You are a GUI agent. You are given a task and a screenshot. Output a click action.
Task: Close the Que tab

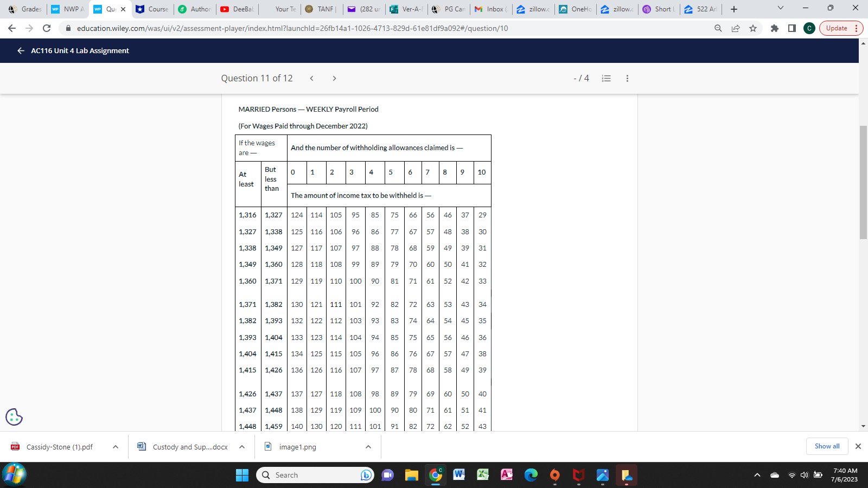pos(123,9)
